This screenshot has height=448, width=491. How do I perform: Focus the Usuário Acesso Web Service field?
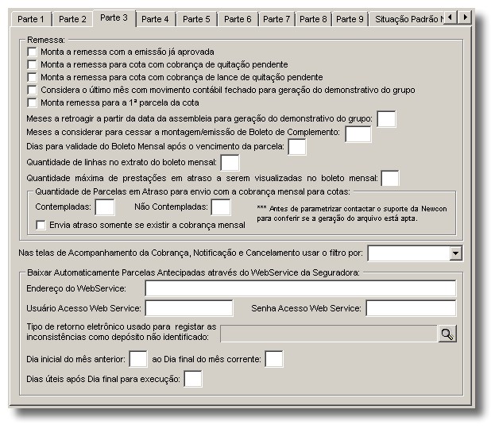click(189, 308)
